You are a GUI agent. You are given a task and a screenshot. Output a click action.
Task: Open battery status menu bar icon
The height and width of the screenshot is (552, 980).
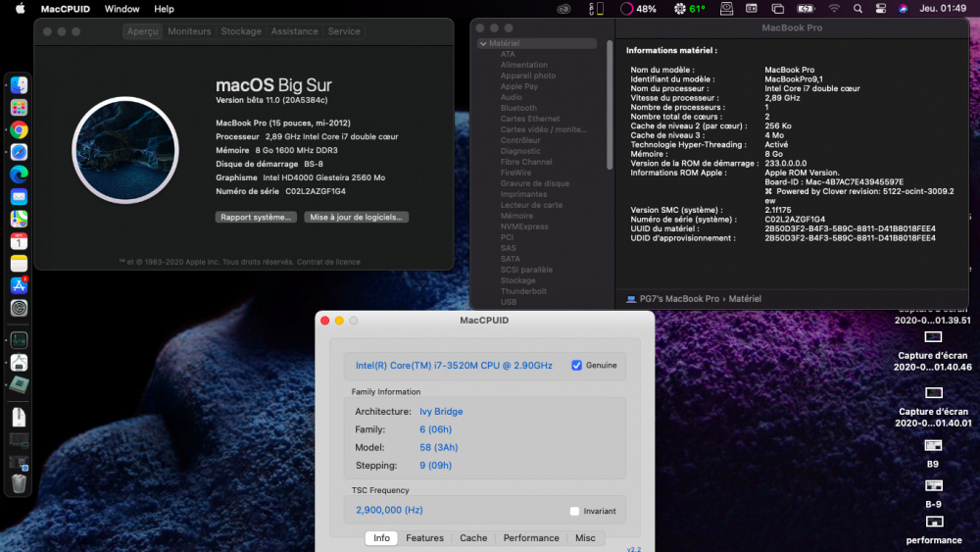point(806,9)
